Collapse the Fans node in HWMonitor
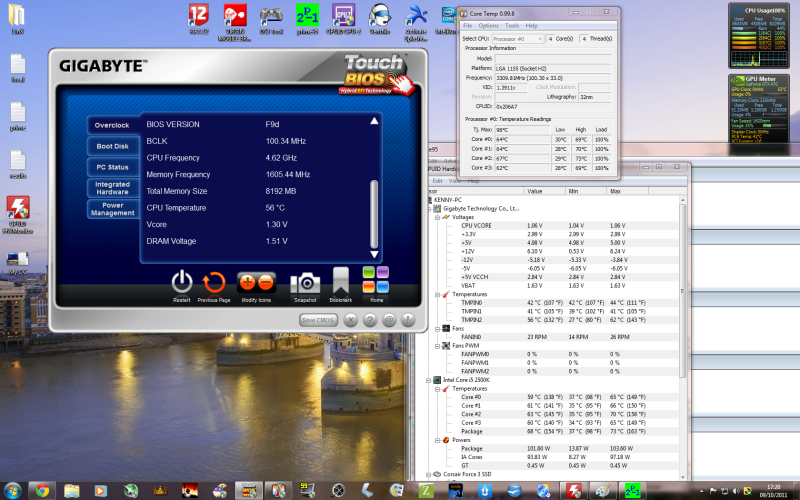The height and width of the screenshot is (500, 800). pos(437,329)
